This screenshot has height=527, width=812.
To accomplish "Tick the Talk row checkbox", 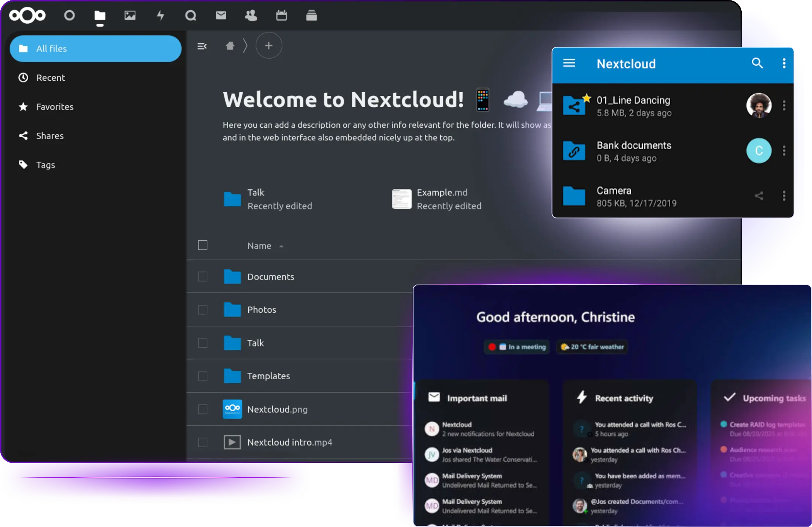I will point(203,343).
